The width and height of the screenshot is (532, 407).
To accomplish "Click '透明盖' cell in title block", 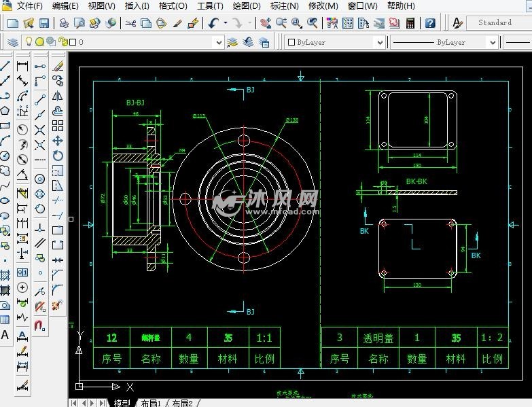I will 378,338.
